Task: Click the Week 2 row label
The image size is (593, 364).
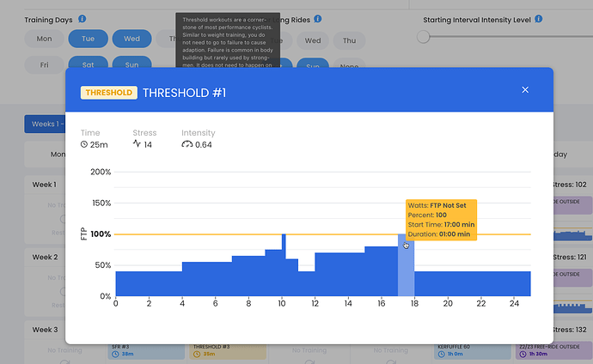Action: [45, 258]
